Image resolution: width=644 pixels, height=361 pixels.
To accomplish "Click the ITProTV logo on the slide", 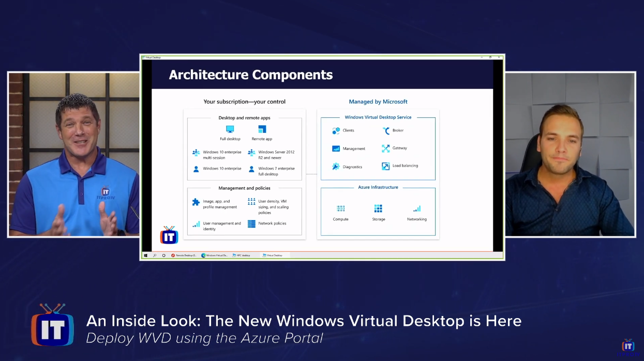I will point(169,235).
